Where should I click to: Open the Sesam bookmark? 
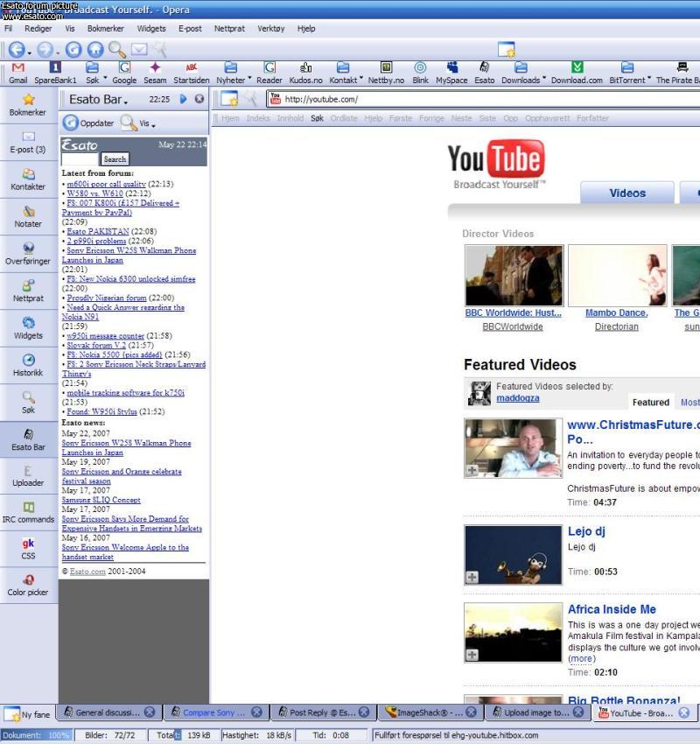click(155, 73)
